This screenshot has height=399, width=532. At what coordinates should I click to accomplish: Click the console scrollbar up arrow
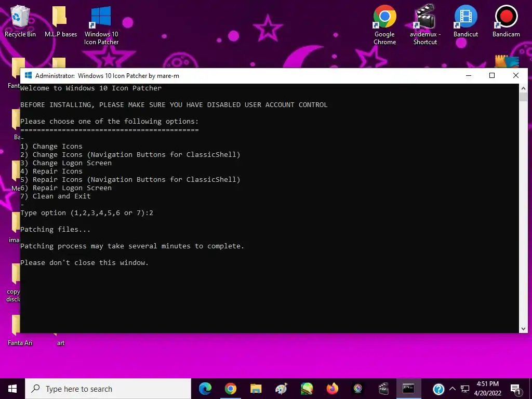(x=523, y=88)
